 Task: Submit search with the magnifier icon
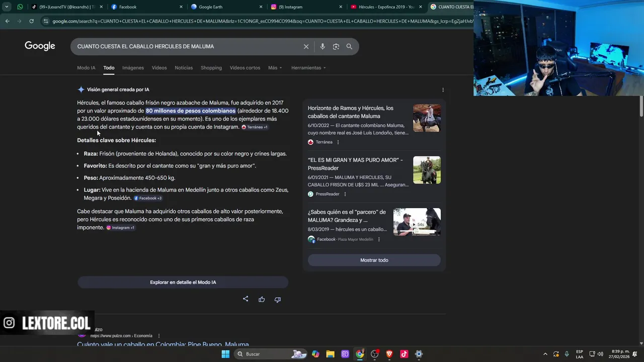349,46
